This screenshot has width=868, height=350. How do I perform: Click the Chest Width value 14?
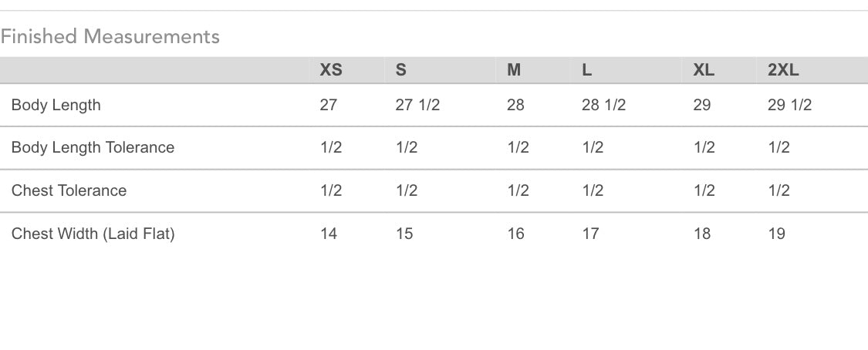(329, 234)
